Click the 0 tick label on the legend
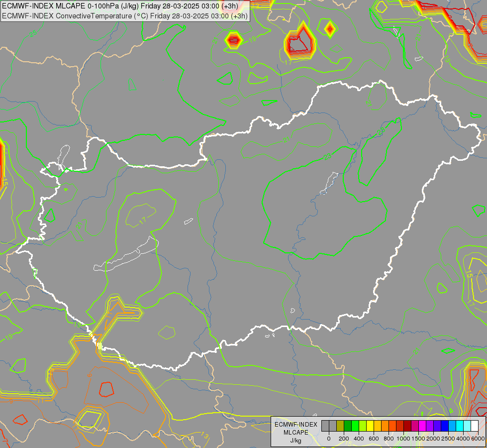 pyautogui.click(x=329, y=439)
